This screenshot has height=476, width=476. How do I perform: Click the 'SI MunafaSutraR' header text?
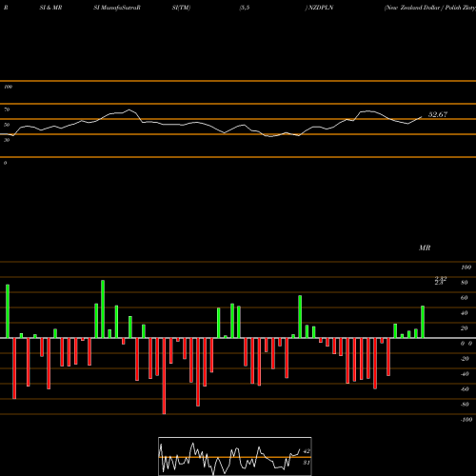click(117, 8)
